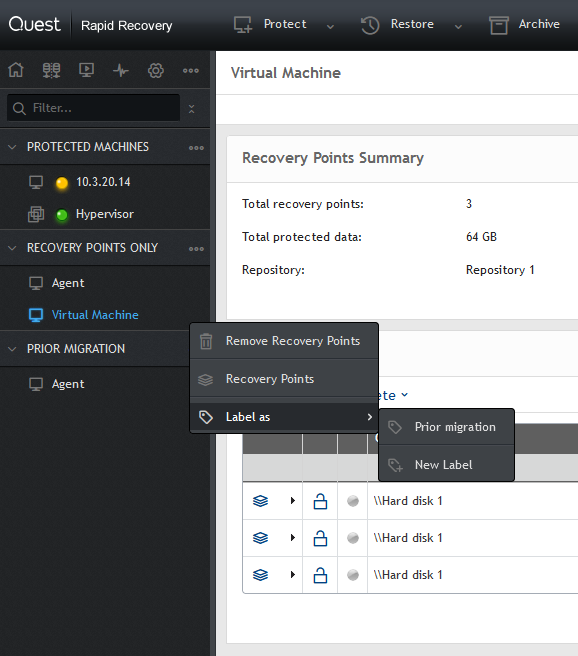The height and width of the screenshot is (656, 578).
Task: Open RECOVERY POINTS ONLY ellipsis menu
Action: click(196, 249)
